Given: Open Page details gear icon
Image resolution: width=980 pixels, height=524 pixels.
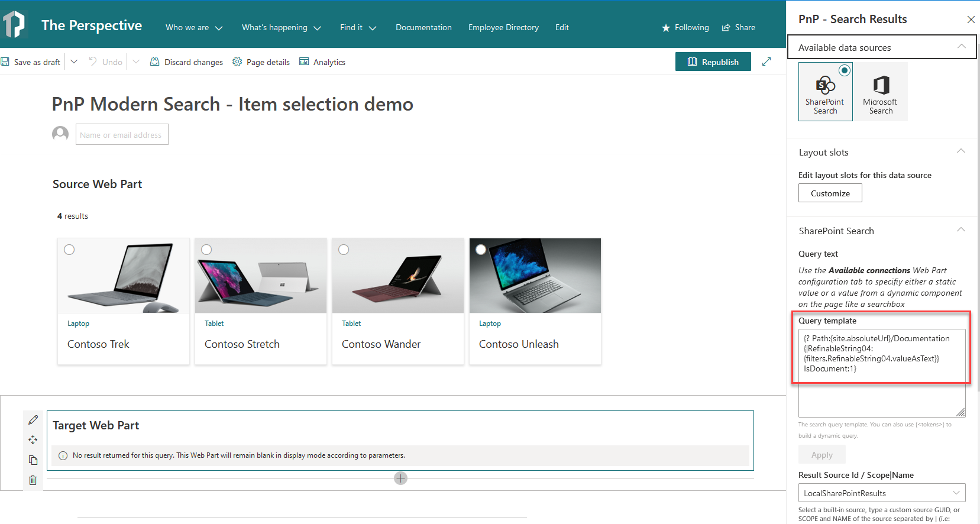Looking at the screenshot, I should pyautogui.click(x=237, y=62).
